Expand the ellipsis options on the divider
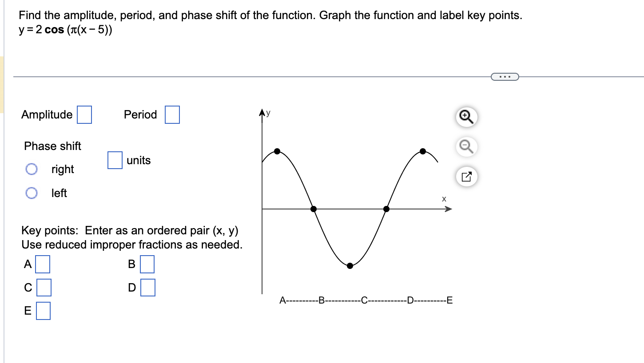The width and height of the screenshot is (644, 363). click(505, 76)
